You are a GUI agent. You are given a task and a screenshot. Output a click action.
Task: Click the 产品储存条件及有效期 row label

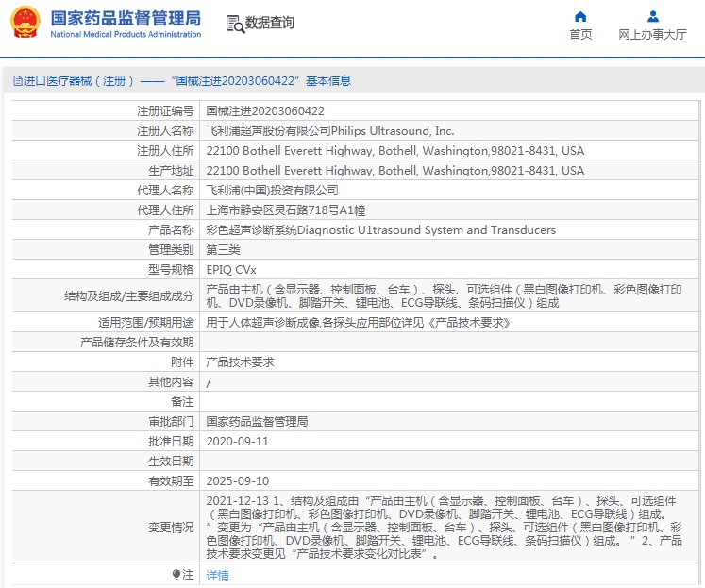click(x=137, y=342)
